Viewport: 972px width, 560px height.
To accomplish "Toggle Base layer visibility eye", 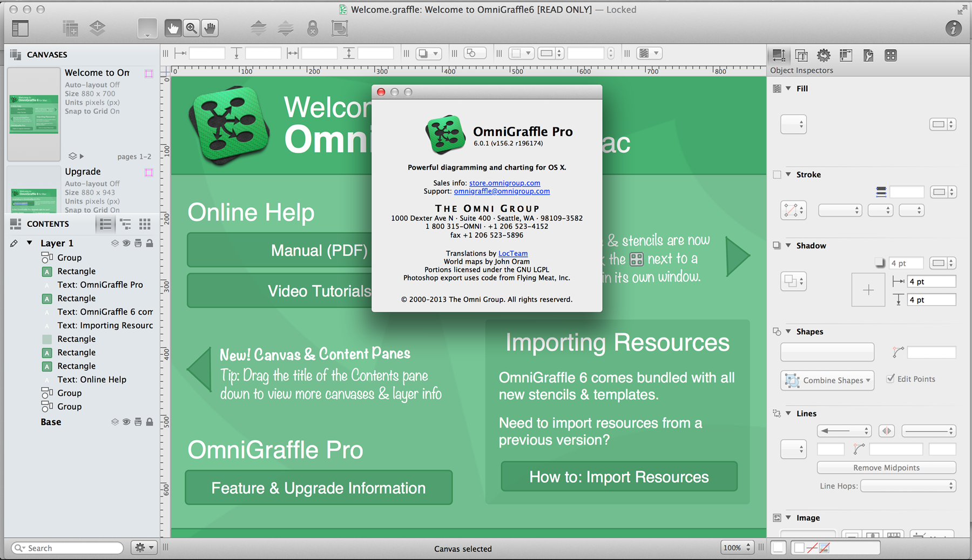I will coord(126,422).
